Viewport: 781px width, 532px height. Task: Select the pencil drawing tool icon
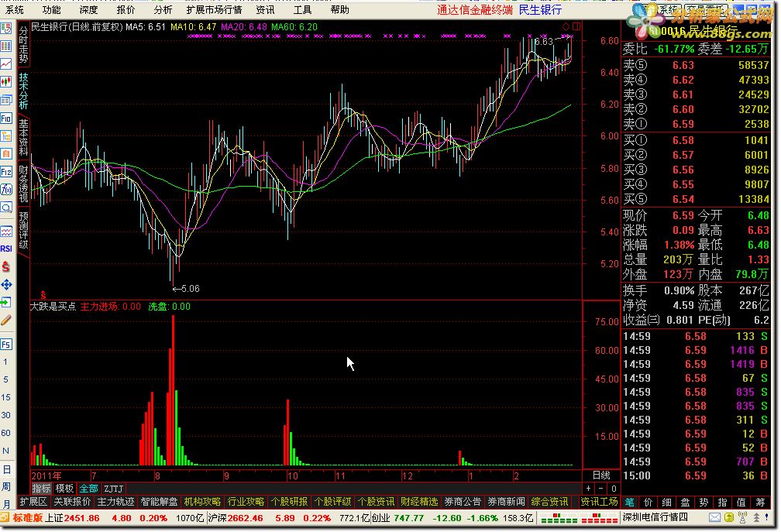pos(6,321)
